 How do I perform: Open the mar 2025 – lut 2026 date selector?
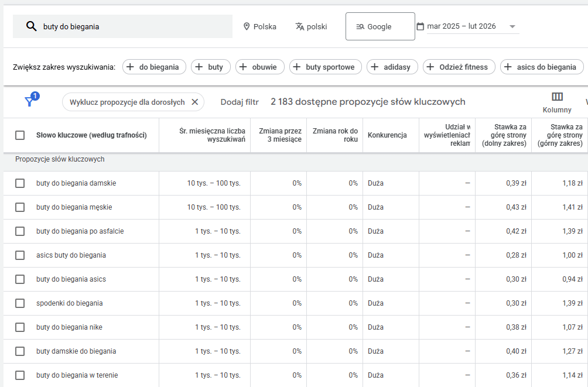(473, 26)
